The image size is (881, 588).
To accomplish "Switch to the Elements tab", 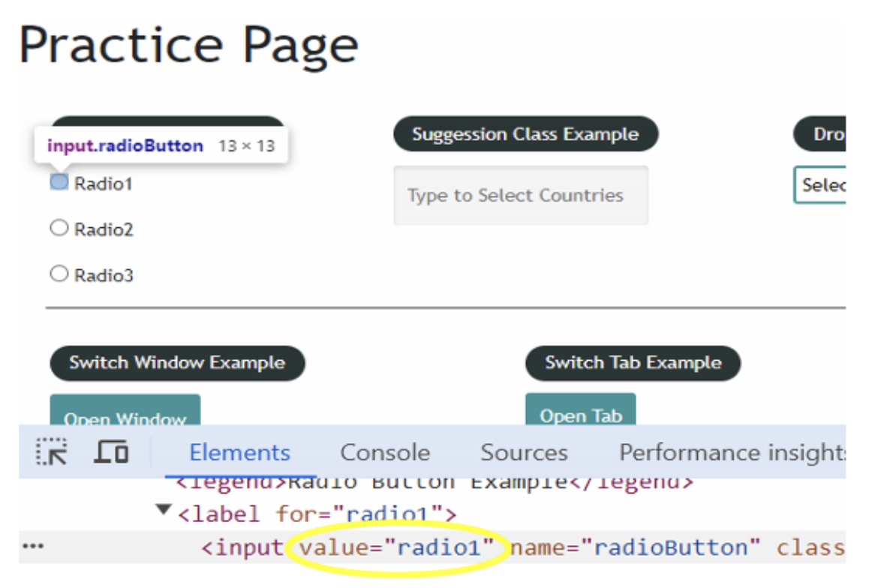I will pyautogui.click(x=239, y=453).
